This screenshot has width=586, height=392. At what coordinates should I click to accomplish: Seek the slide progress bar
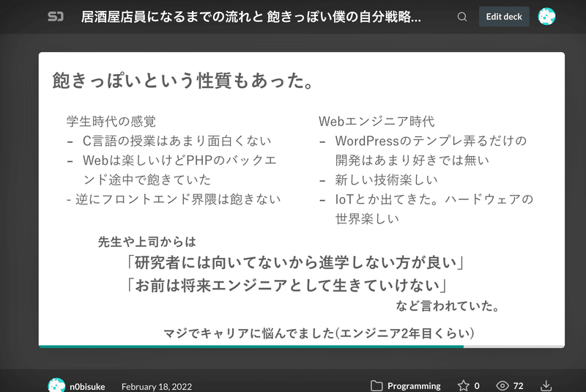tap(302, 347)
